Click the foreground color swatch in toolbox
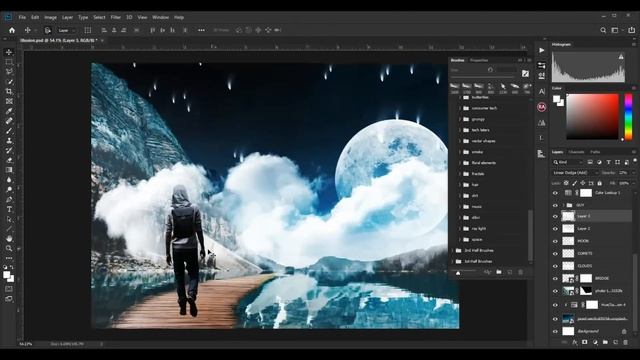Image resolution: width=640 pixels, height=360 pixels. (7, 275)
